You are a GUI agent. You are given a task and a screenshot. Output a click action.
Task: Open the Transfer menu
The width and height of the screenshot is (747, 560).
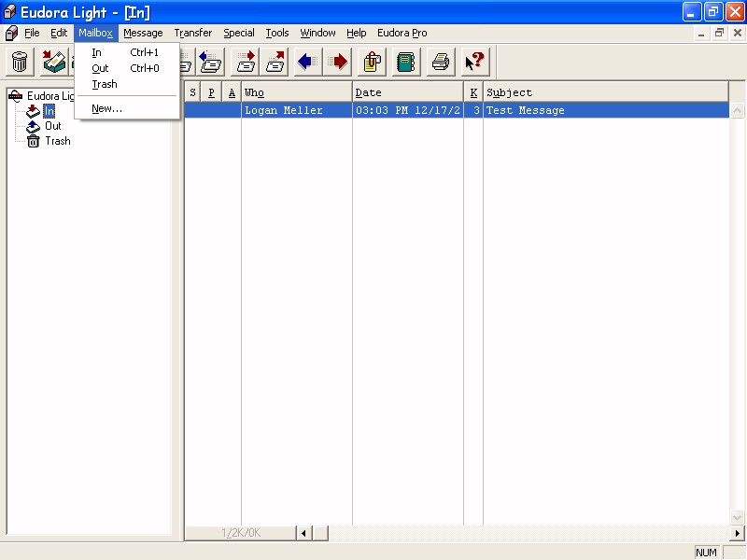pyautogui.click(x=193, y=33)
